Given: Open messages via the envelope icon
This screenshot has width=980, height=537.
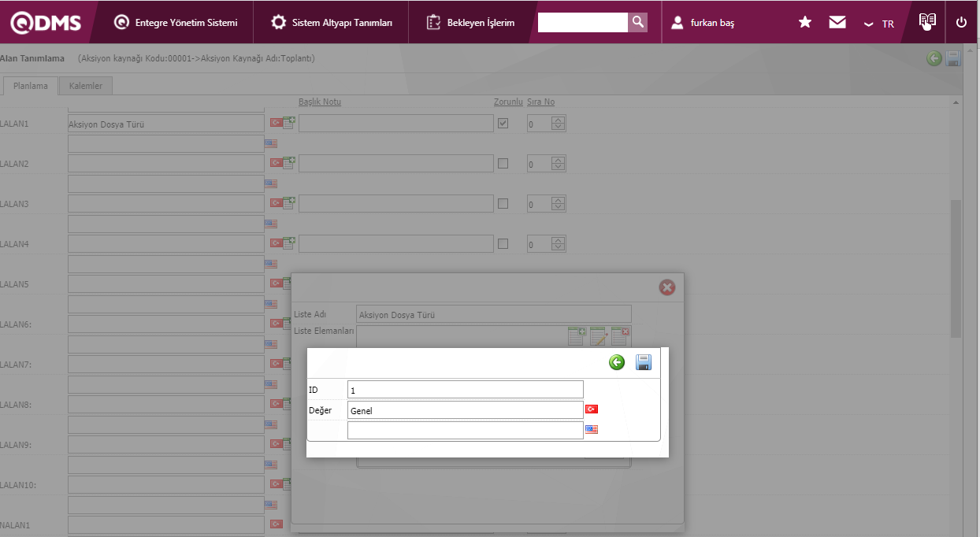Looking at the screenshot, I should (x=837, y=23).
